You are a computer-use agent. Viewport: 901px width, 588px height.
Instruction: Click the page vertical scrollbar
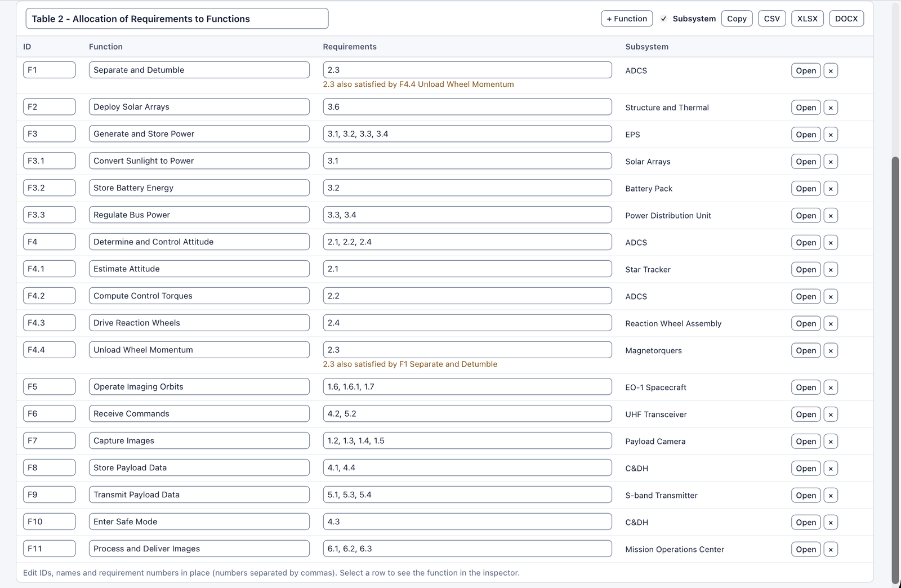coord(896,371)
